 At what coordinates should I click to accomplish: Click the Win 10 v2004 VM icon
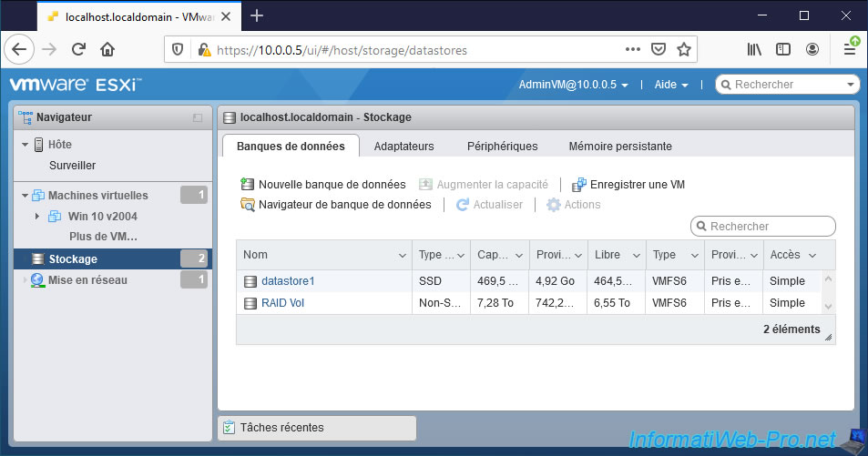(x=55, y=217)
